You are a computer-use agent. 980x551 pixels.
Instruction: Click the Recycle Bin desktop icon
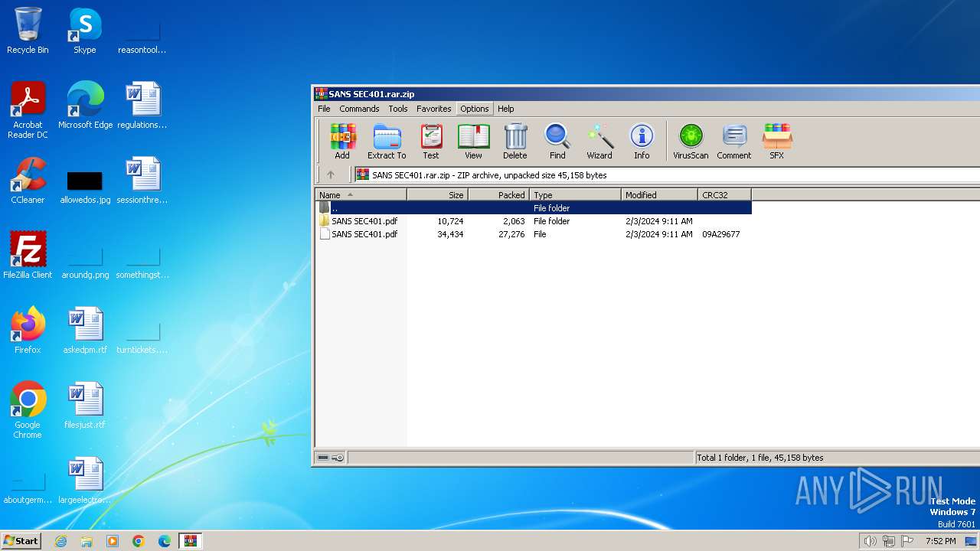[x=28, y=31]
